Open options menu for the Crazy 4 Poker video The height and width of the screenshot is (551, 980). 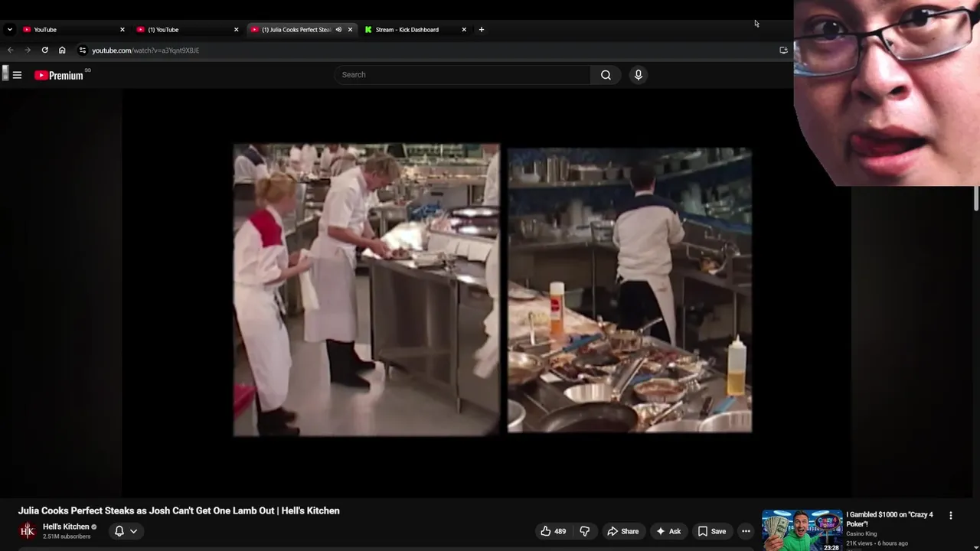(951, 516)
